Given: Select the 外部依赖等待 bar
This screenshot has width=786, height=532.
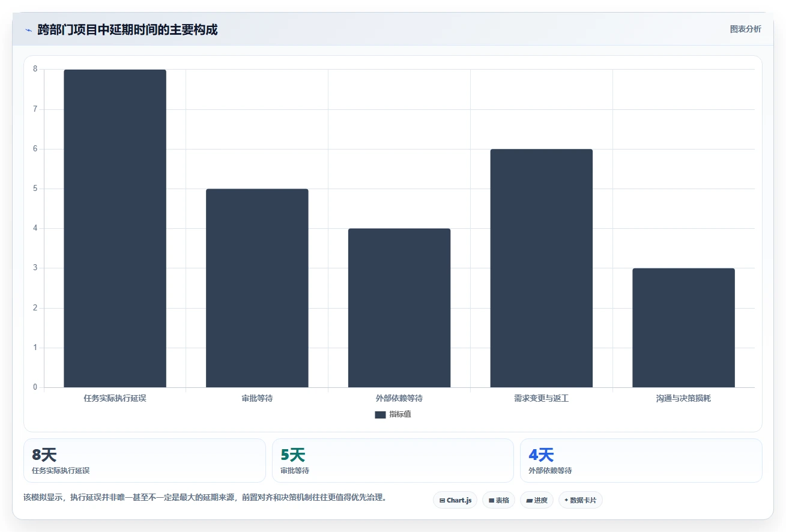Looking at the screenshot, I should pyautogui.click(x=399, y=308).
